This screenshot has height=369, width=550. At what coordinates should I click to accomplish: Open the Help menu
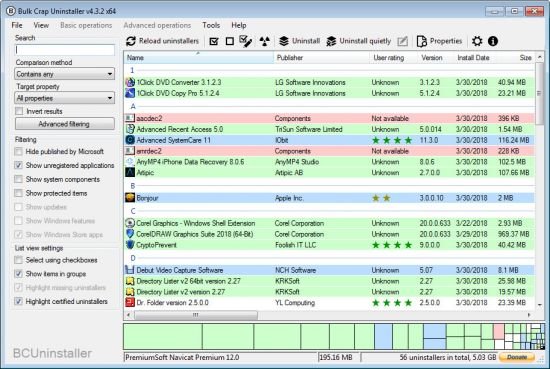239,25
